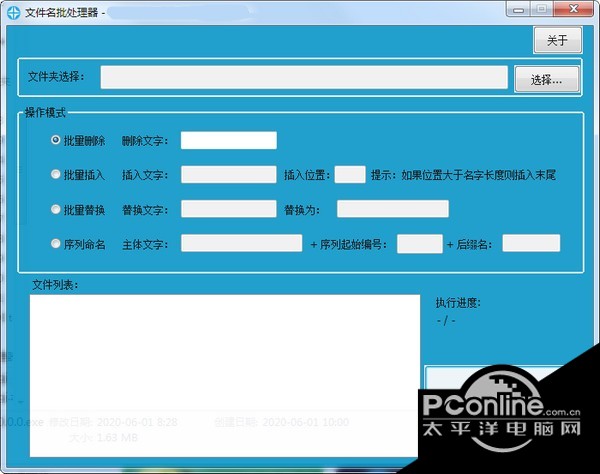Click the 序列起始编号 input box

(420, 244)
